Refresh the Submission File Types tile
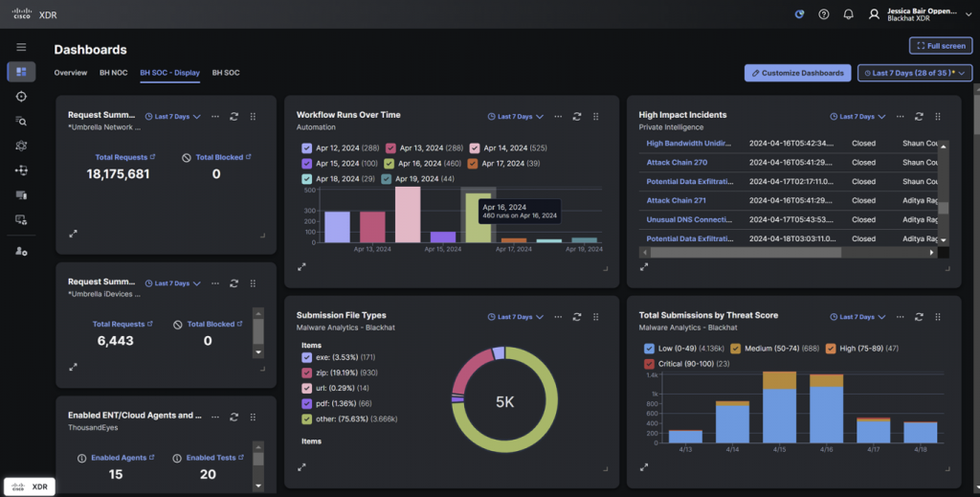The image size is (980, 497). click(576, 317)
